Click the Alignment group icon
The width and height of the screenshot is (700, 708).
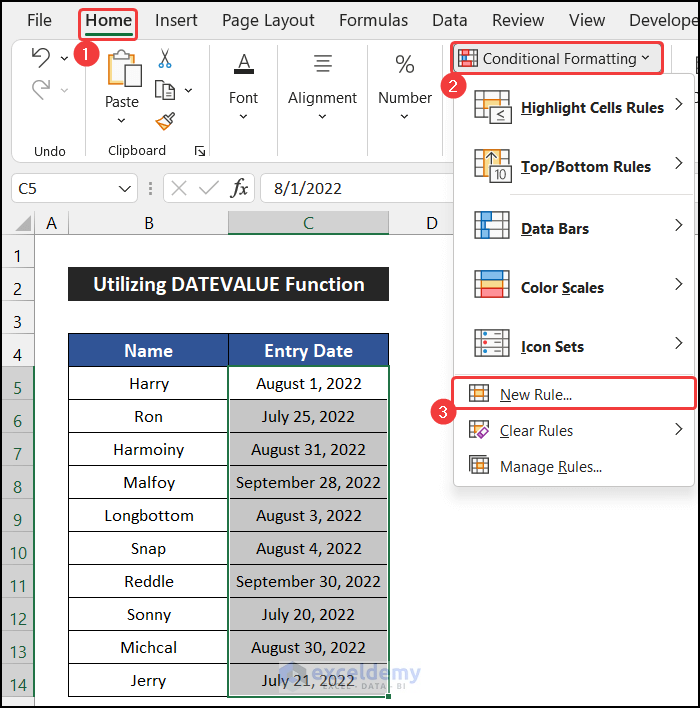pos(323,64)
